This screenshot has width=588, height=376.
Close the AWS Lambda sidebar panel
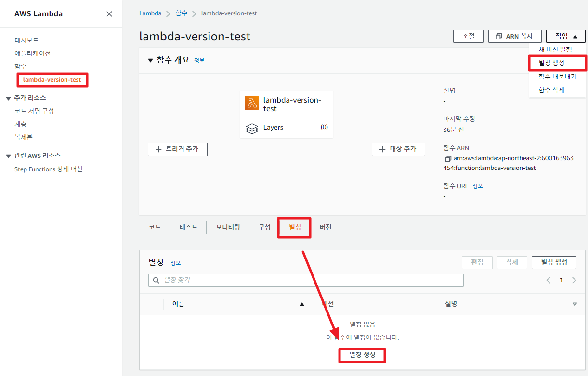[109, 14]
